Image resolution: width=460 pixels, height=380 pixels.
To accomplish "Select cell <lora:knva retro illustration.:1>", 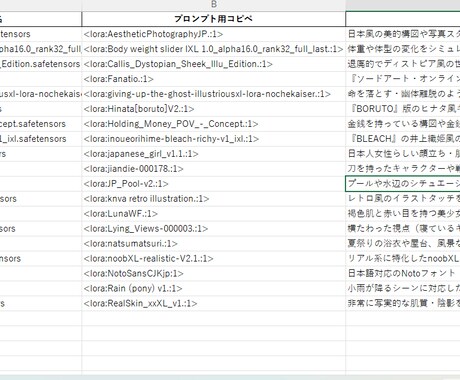I will [x=214, y=199].
